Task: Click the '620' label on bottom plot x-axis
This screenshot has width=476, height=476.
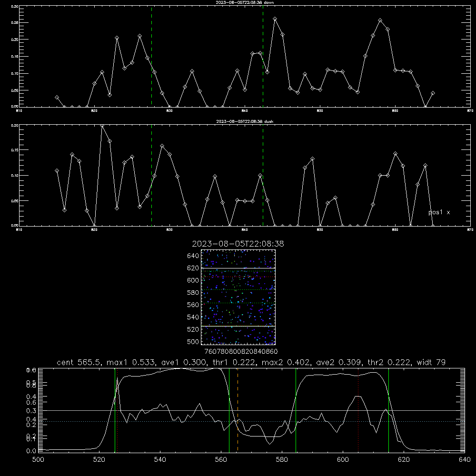Action: click(x=404, y=460)
